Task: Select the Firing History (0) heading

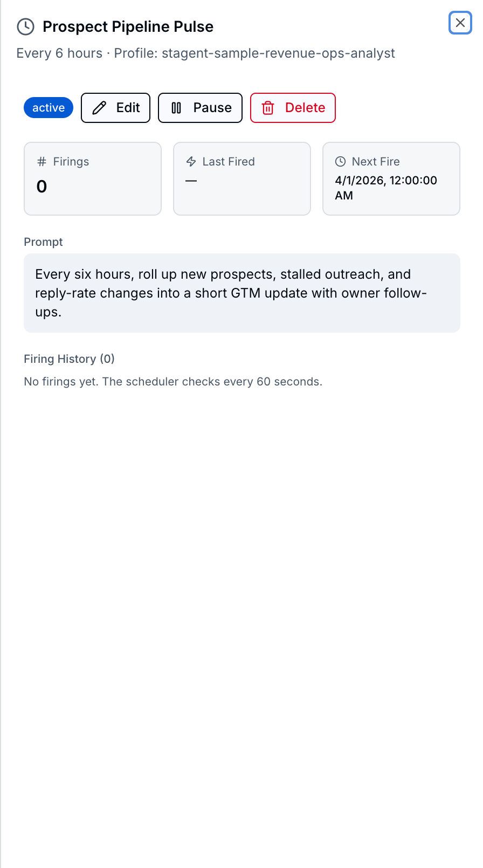Action: (69, 359)
